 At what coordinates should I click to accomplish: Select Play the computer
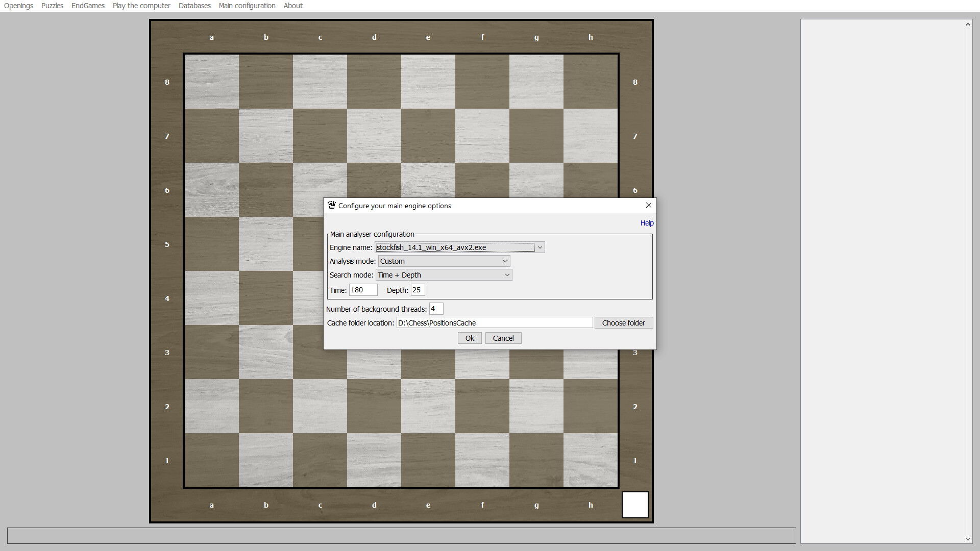(141, 6)
